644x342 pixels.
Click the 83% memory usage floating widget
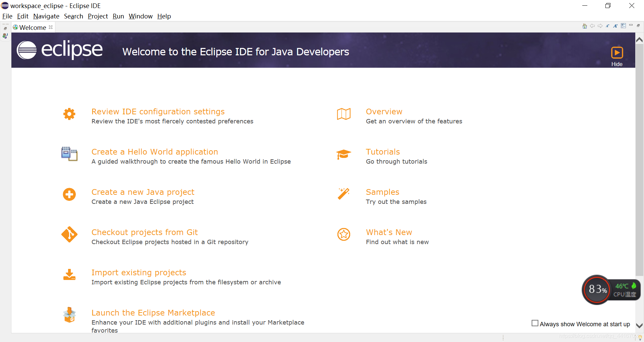(x=597, y=289)
